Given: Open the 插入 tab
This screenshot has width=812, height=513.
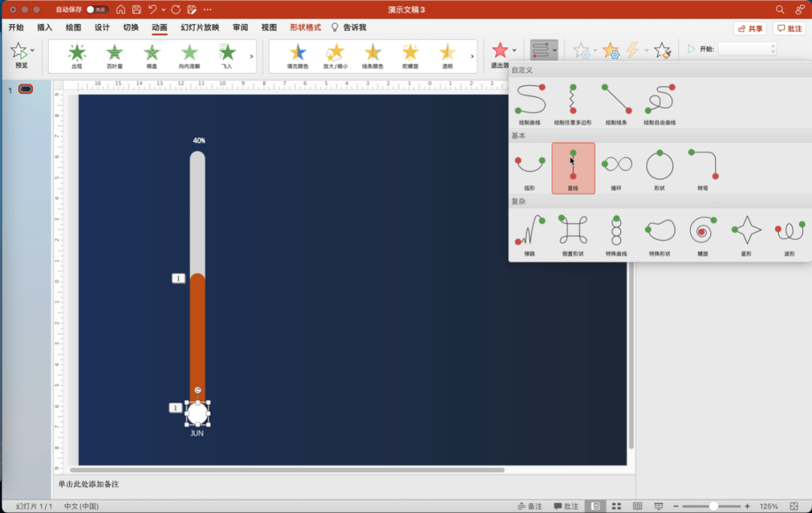Looking at the screenshot, I should point(44,28).
